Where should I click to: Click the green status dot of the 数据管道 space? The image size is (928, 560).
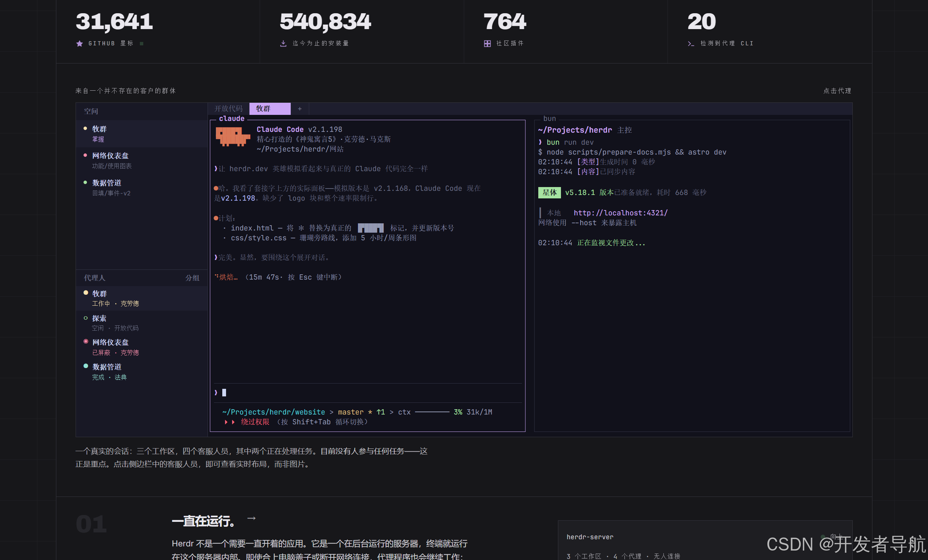(85, 183)
